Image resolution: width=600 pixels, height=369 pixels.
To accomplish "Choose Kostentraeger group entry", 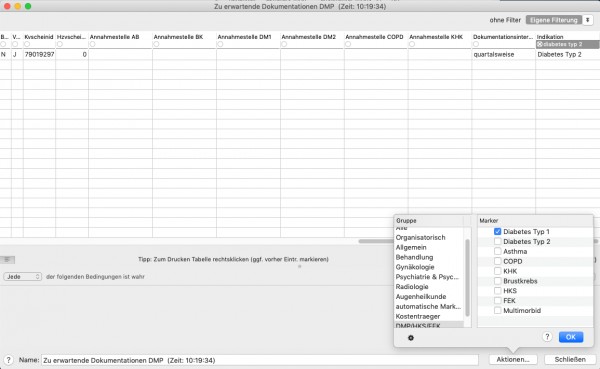I will point(418,317).
